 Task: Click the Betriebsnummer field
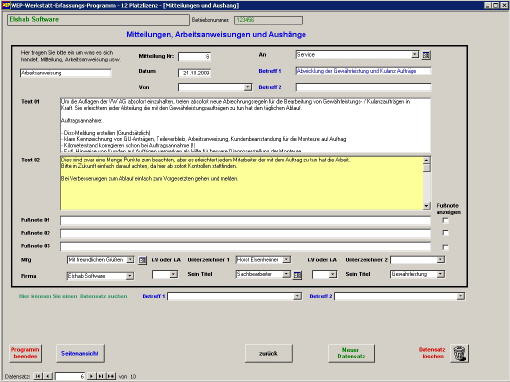268,20
